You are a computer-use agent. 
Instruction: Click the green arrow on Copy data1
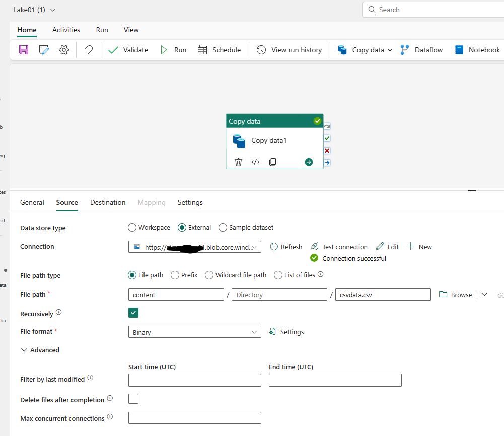309,162
